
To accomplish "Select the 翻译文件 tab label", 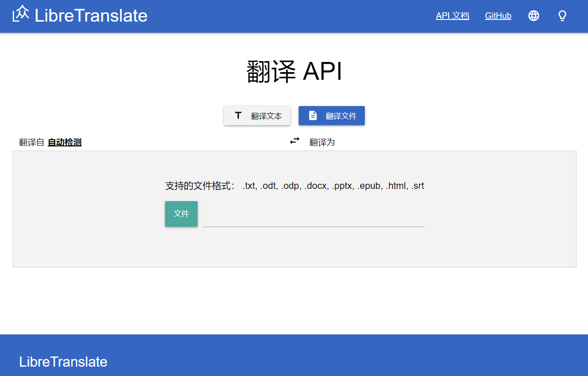I will pos(341,116).
